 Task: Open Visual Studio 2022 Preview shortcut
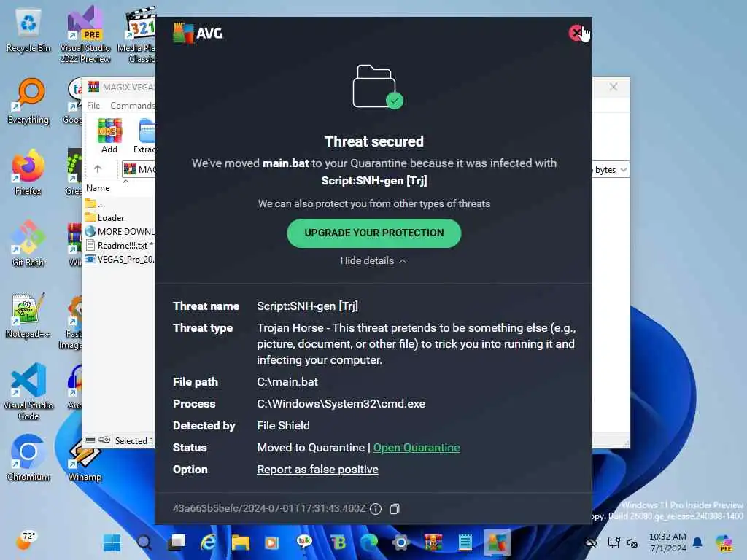point(85,35)
